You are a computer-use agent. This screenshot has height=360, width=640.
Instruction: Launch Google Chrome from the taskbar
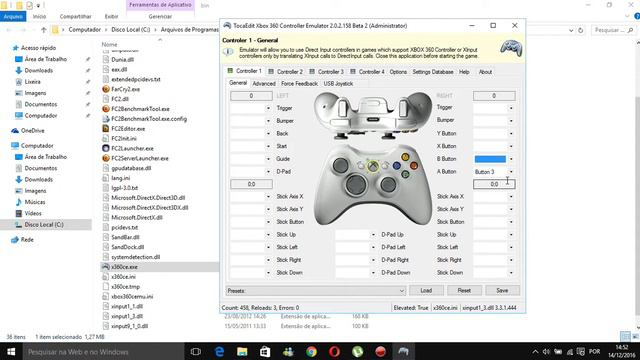[311, 351]
